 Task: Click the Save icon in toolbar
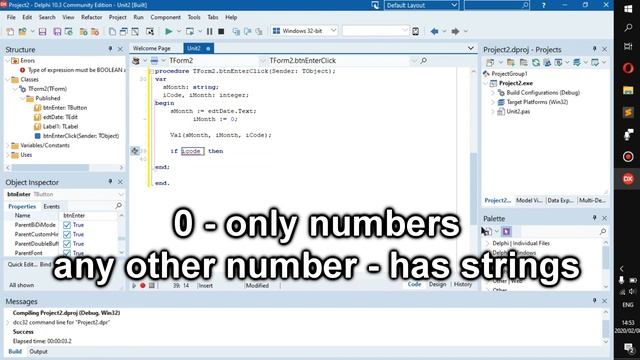(42, 31)
